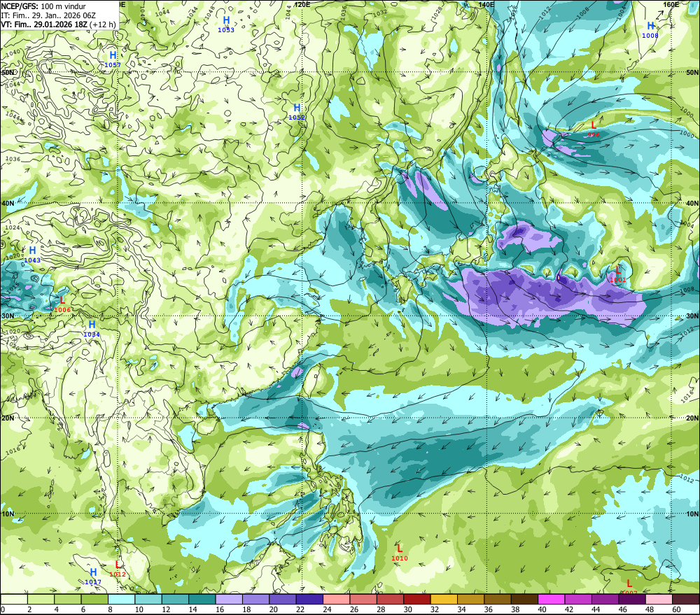This screenshot has height=615, width=700.
Task: Click the H 1034 high pressure marker
Action: (x=92, y=328)
